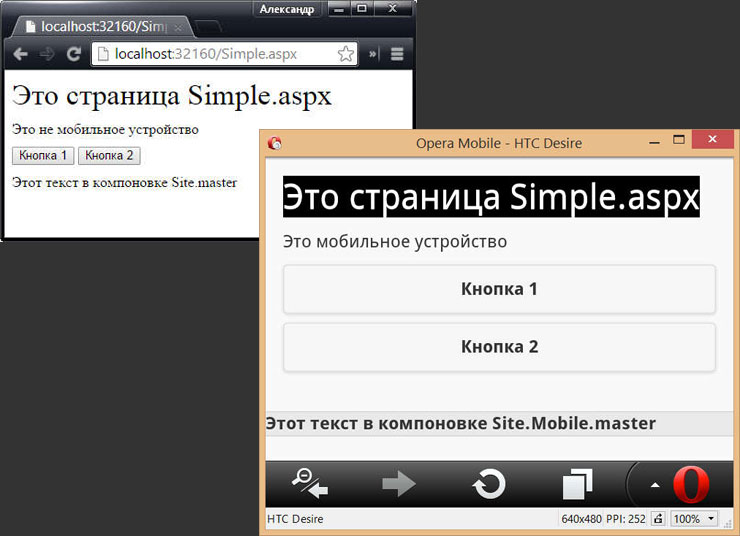Screen dimensions: 740x536
Task: Maximize the Chrome window
Action: [362, 8]
